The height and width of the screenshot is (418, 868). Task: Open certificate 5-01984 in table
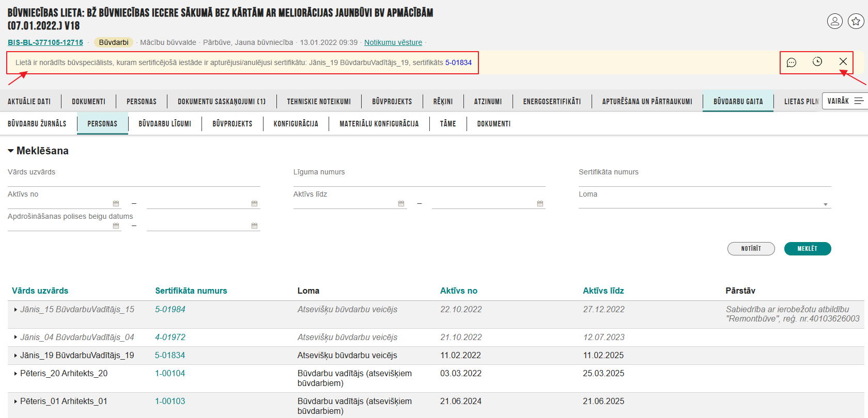tap(171, 310)
